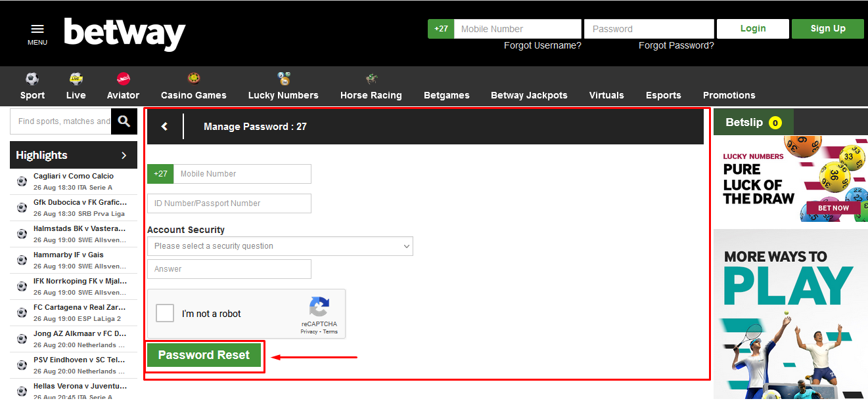Click the Casino Games chip icon

(193, 79)
